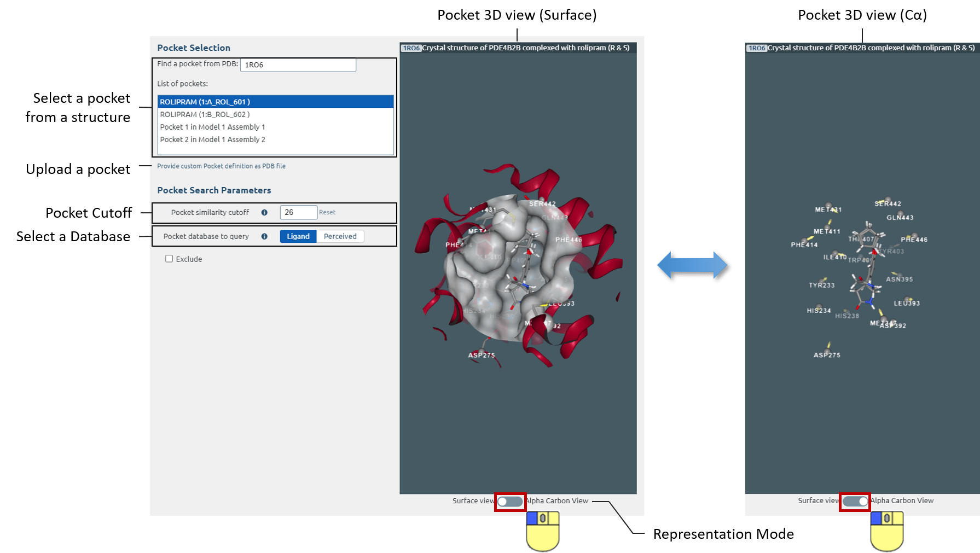The image size is (980, 553).
Task: Click info icon beside Pocket database to query
Action: (x=264, y=236)
